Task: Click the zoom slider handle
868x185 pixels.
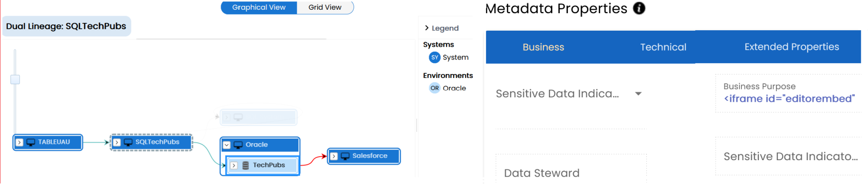Action: click(15, 79)
